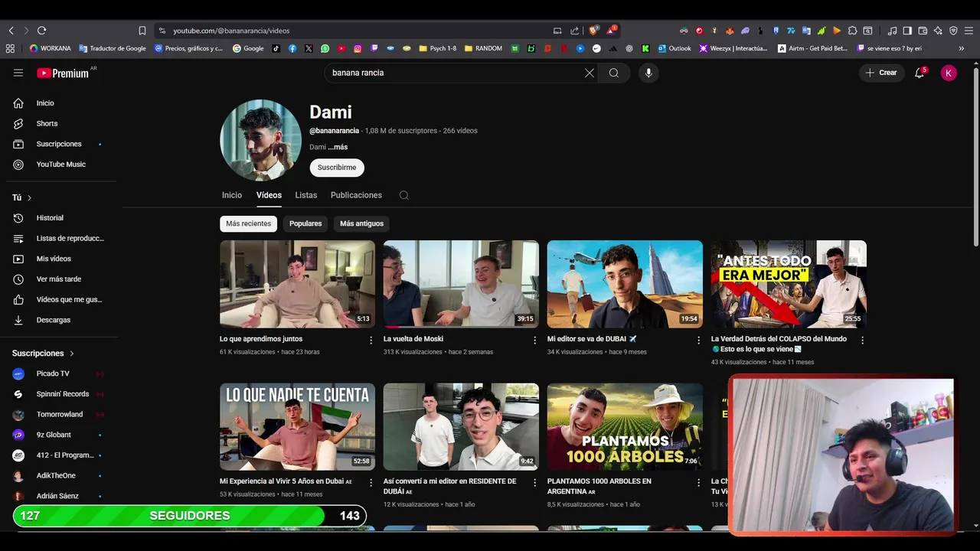Reload the page in browser toolbar
The image size is (980, 551).
click(x=41, y=31)
